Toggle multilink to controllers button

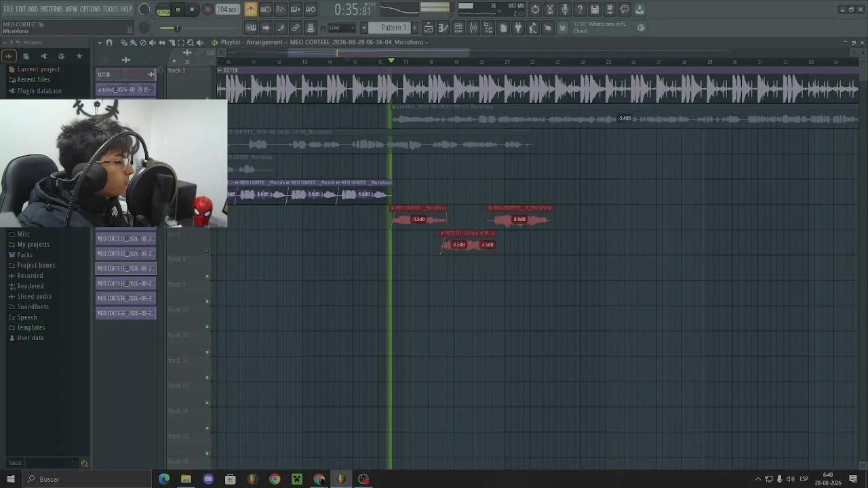coord(311,28)
